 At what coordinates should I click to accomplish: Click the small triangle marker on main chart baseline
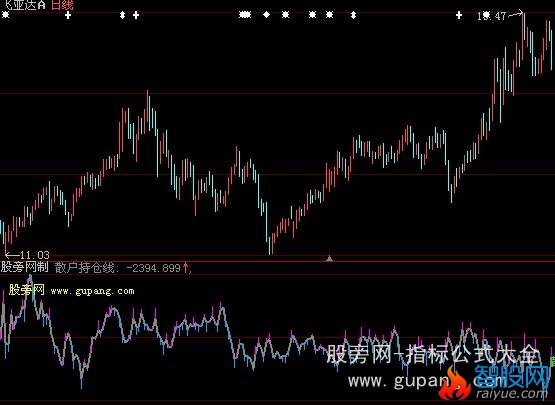(x=330, y=258)
